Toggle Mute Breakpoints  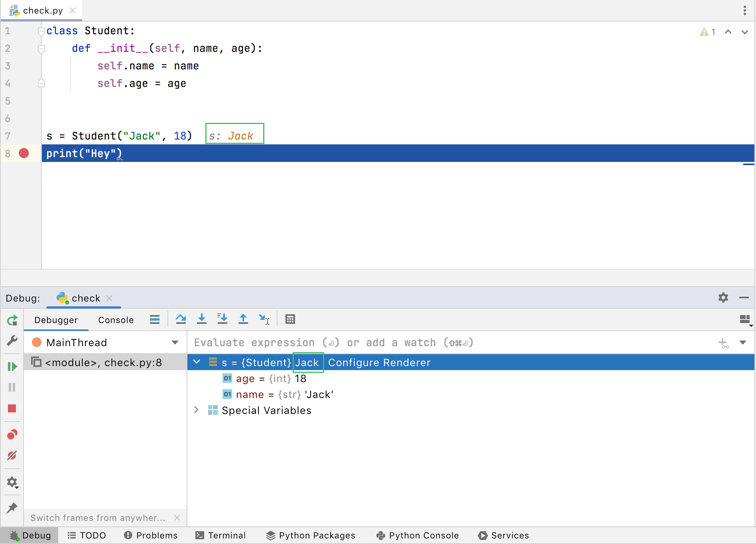coord(12,456)
